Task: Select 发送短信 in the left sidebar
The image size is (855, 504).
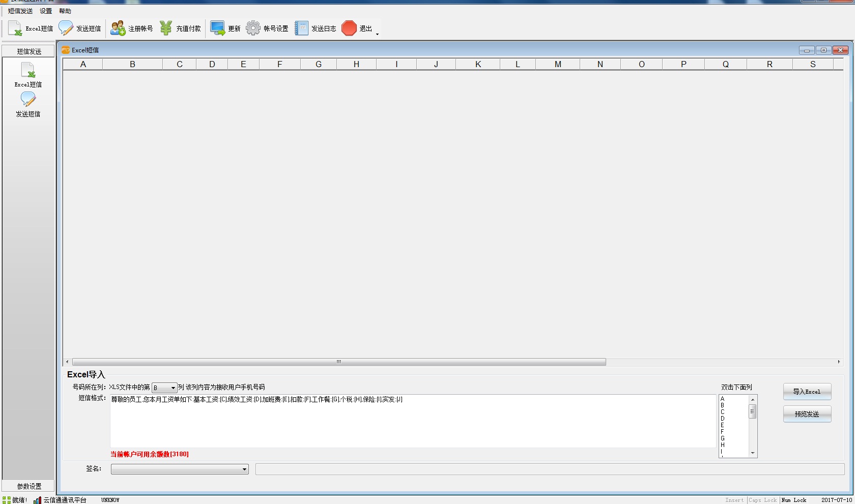Action: (28, 105)
